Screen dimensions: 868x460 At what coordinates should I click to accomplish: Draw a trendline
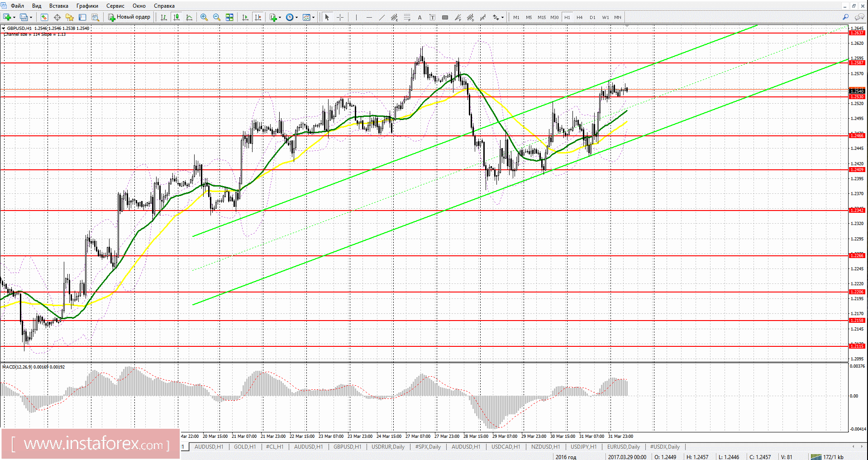point(382,17)
